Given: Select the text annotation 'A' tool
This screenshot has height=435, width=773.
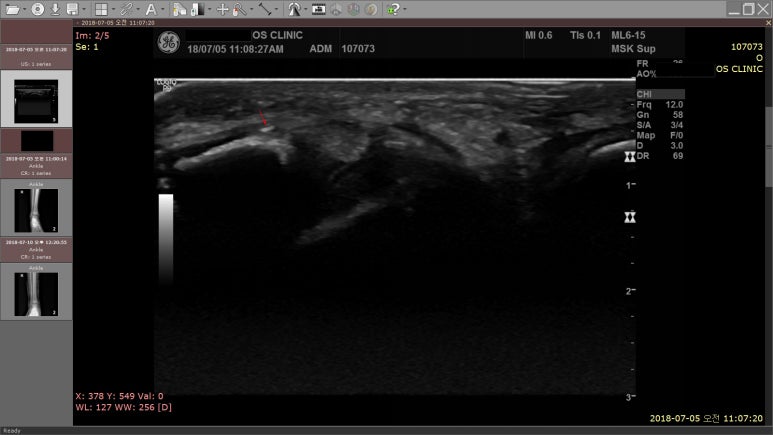Looking at the screenshot, I should pos(148,9).
